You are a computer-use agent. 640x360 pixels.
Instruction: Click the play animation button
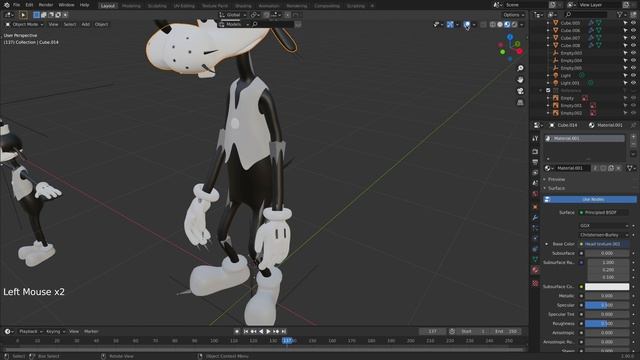268,331
